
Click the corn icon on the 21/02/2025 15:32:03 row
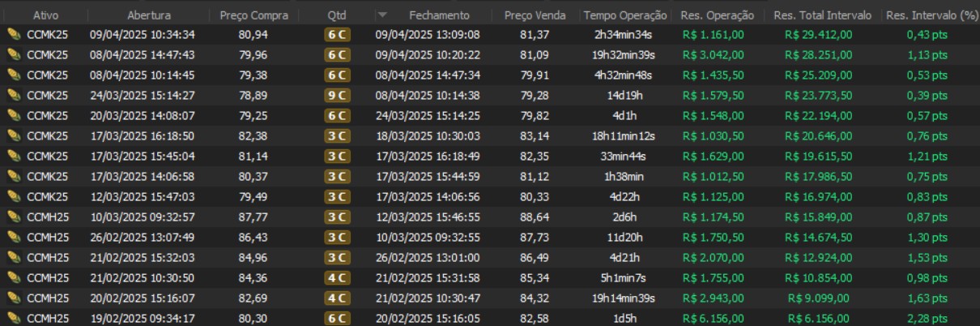click(x=14, y=257)
